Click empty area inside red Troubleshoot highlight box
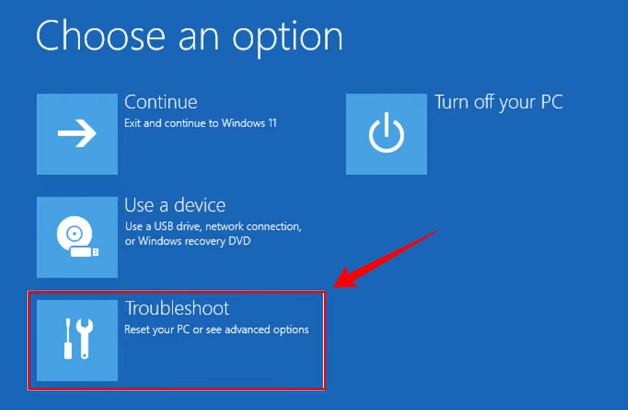 pyautogui.click(x=220, y=362)
